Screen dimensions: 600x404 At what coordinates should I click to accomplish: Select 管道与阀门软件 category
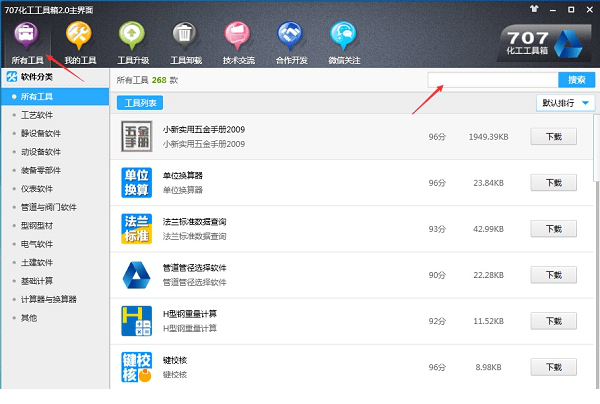pyautogui.click(x=50, y=207)
